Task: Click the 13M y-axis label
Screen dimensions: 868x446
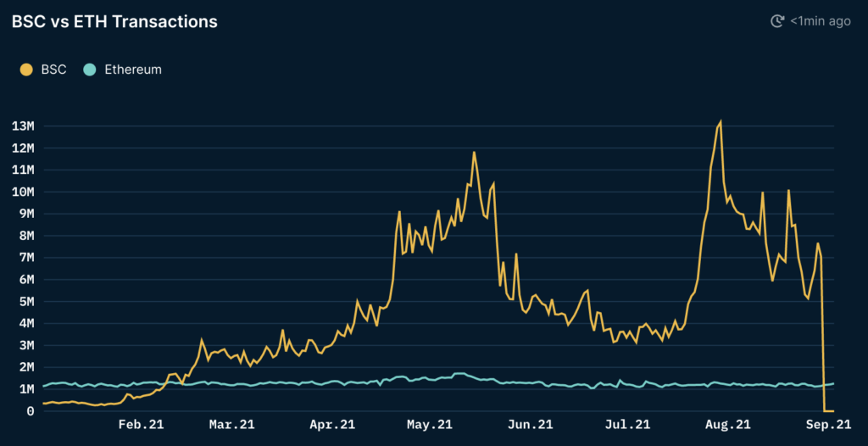Action: coord(23,126)
